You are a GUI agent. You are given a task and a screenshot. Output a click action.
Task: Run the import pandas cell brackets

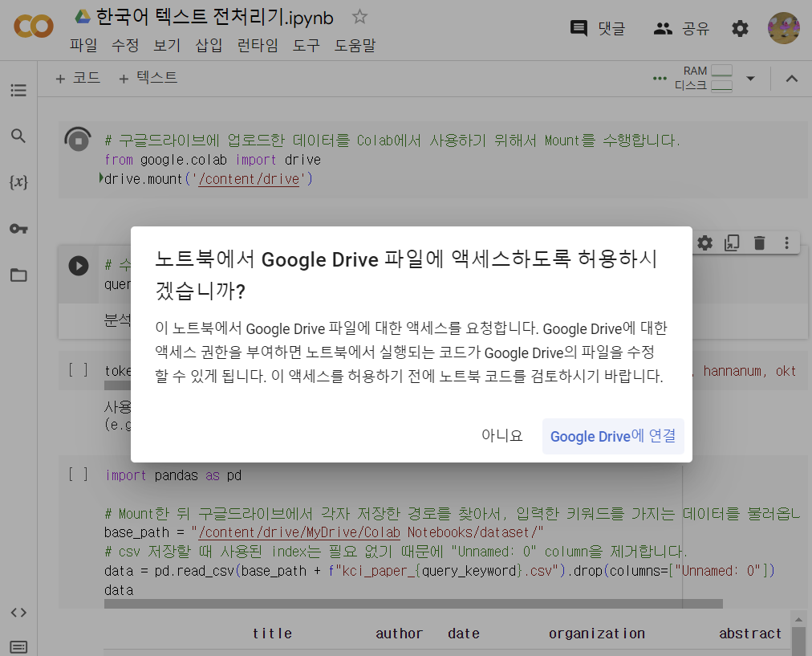click(78, 475)
